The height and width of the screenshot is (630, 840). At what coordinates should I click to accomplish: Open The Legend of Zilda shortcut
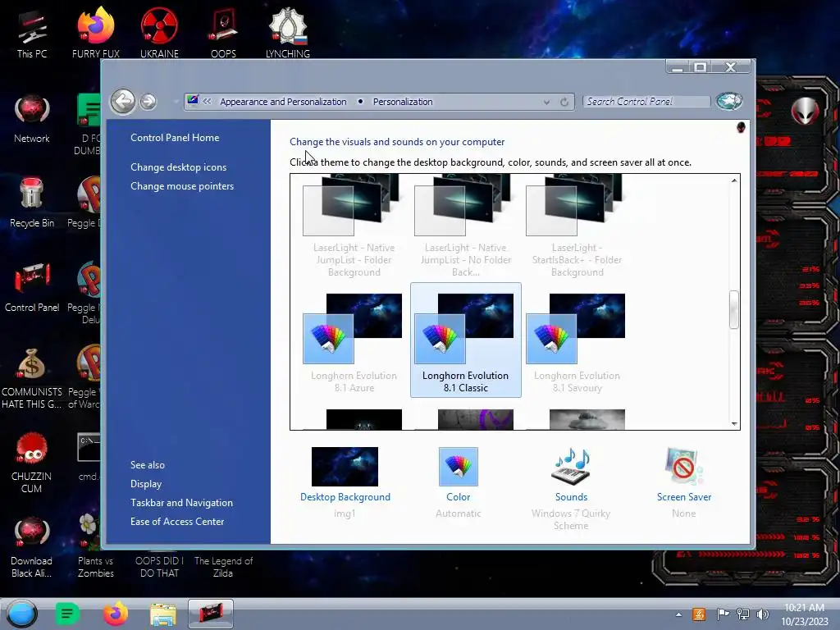(223, 567)
